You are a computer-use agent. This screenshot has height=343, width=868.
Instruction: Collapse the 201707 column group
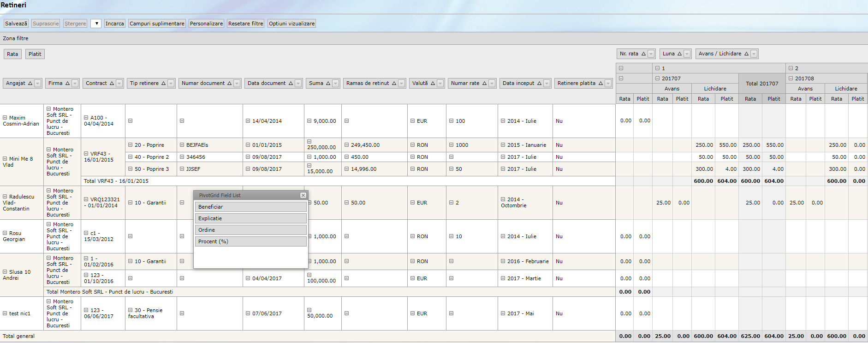(x=658, y=78)
